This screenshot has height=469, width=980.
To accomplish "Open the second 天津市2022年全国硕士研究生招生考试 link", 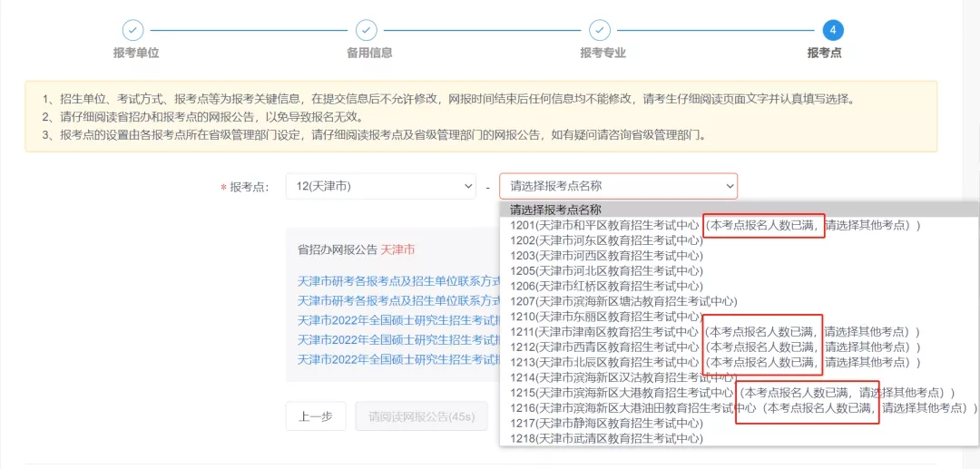I will pos(398,340).
